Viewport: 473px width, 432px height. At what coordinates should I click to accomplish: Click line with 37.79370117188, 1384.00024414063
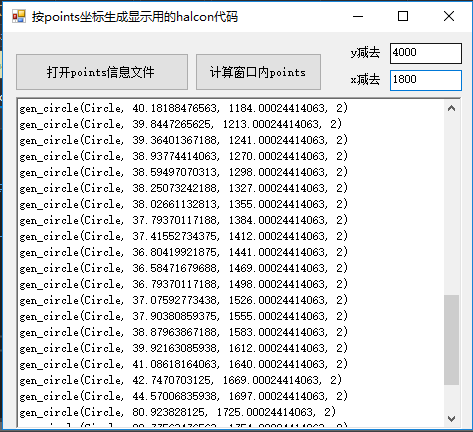coord(183,220)
